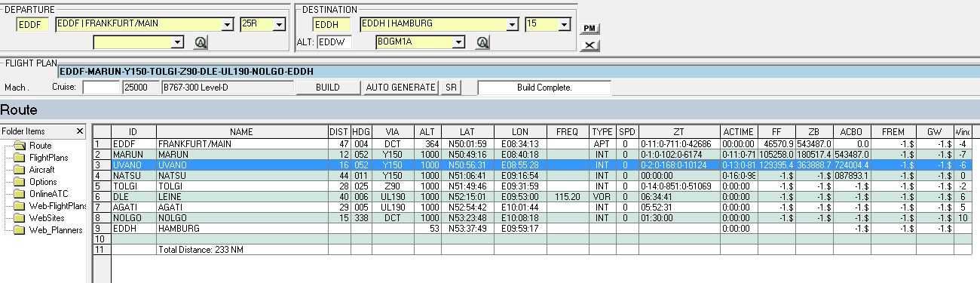Open the Aircraft folder

coord(41,170)
